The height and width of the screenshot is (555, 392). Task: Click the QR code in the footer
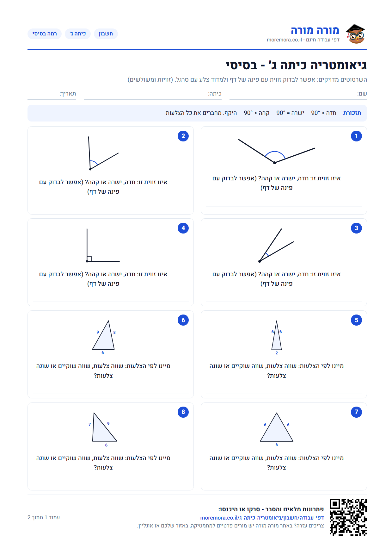pyautogui.click(x=348, y=517)
